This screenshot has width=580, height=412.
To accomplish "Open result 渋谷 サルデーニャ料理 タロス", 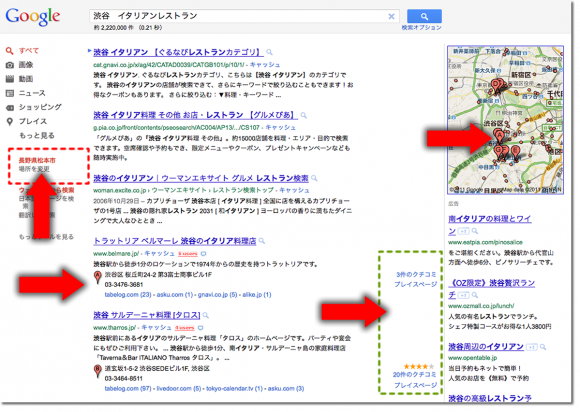I will 146,315.
